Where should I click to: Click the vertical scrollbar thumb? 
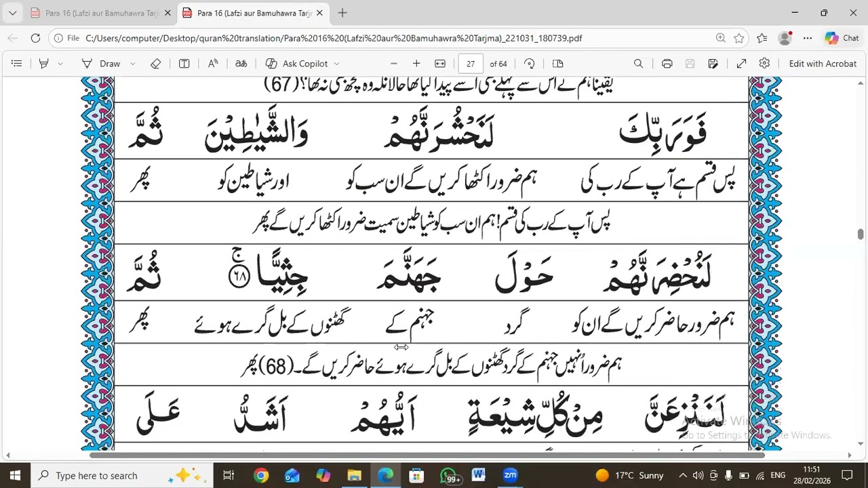click(x=861, y=234)
